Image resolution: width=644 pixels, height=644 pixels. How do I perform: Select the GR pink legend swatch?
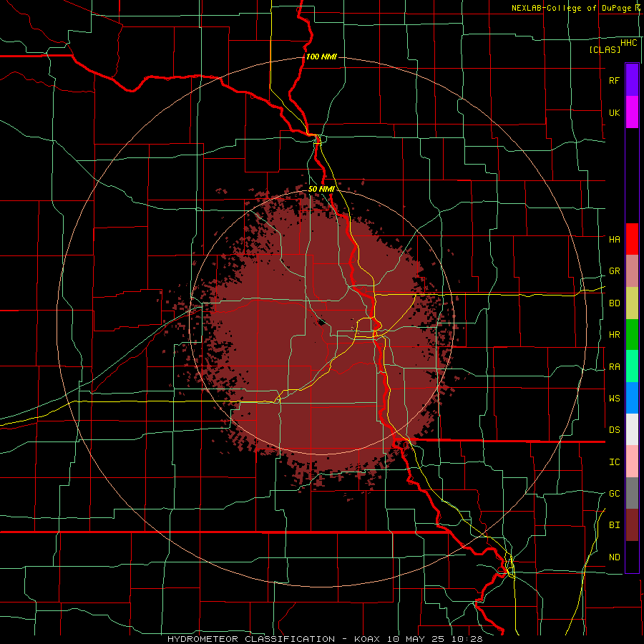tap(632, 271)
